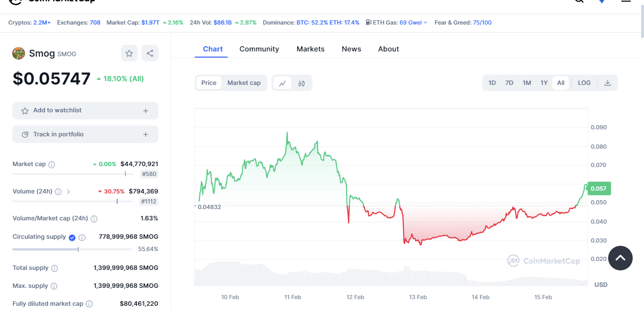Open BTC: 52.2% dominance link
Image resolution: width=644 pixels, height=310 pixels.
tap(312, 22)
